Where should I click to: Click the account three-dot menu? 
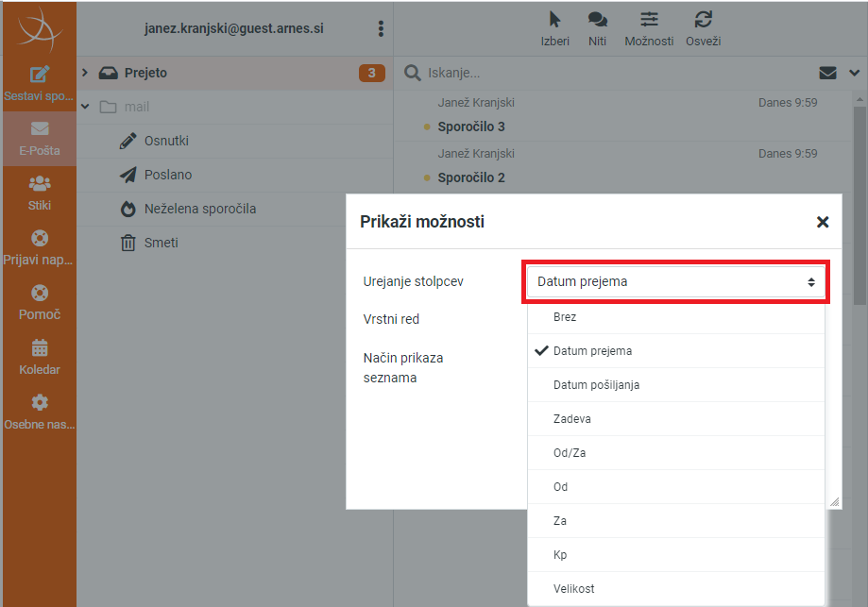[381, 28]
